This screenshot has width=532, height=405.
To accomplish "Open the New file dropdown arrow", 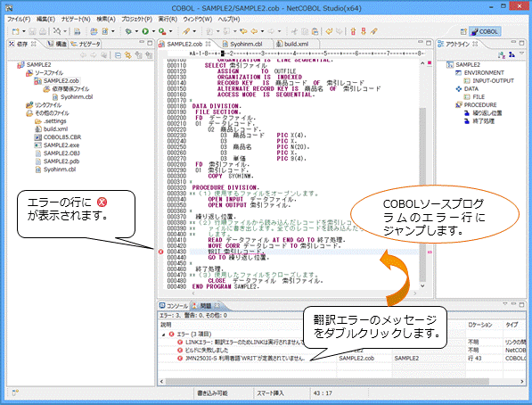I will [24, 31].
